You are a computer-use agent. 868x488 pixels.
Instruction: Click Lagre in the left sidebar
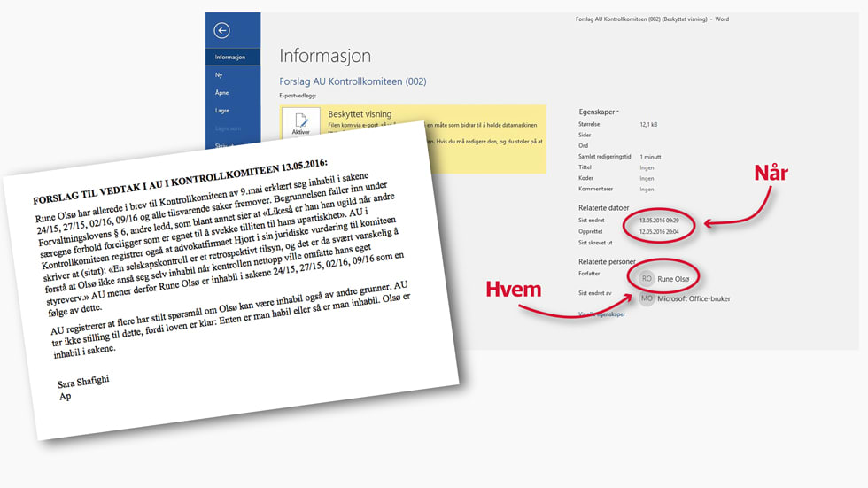pyautogui.click(x=221, y=111)
